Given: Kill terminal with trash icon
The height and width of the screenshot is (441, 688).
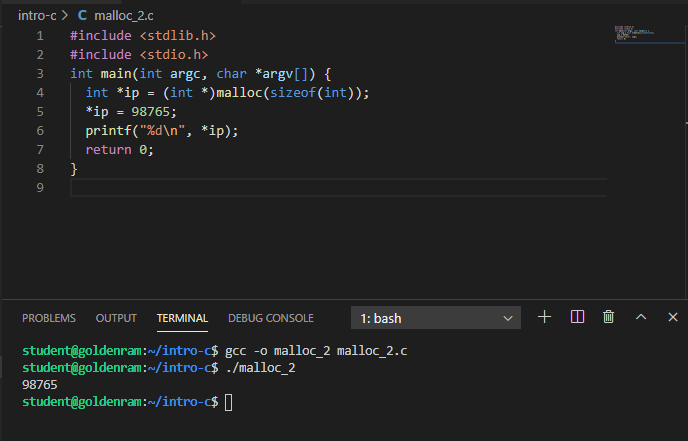Looking at the screenshot, I should (608, 317).
